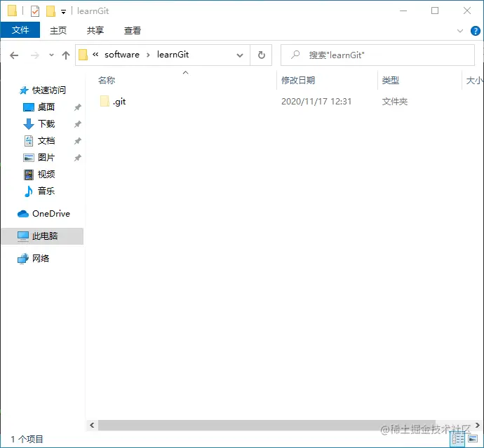Maximize the learnGit window
This screenshot has height=448, width=484.
coord(435,11)
